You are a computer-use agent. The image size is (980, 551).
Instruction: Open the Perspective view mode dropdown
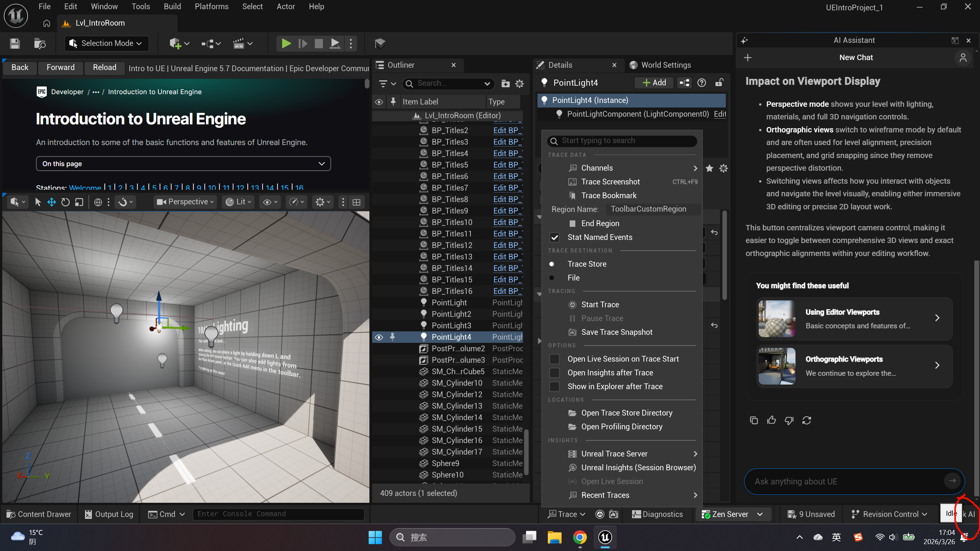click(x=186, y=202)
